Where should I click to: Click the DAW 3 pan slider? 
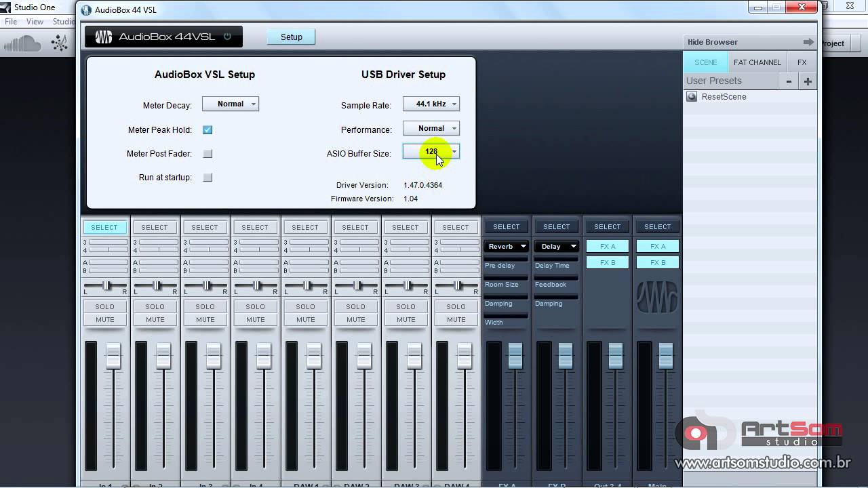[407, 285]
